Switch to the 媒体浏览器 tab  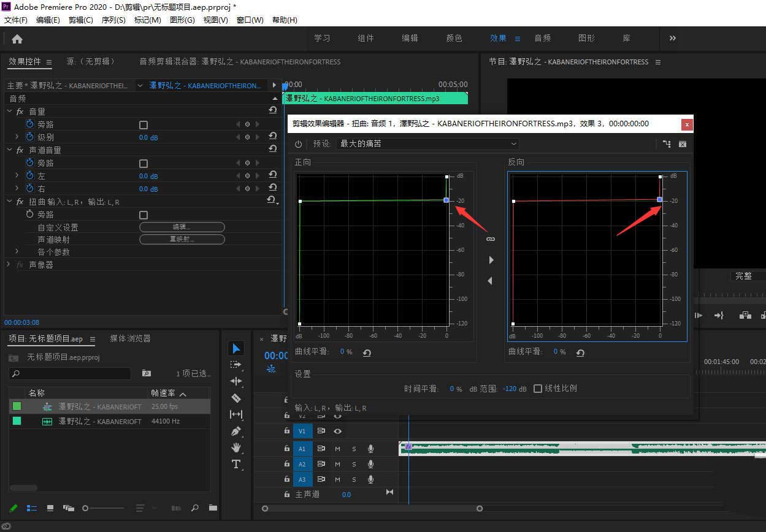130,338
